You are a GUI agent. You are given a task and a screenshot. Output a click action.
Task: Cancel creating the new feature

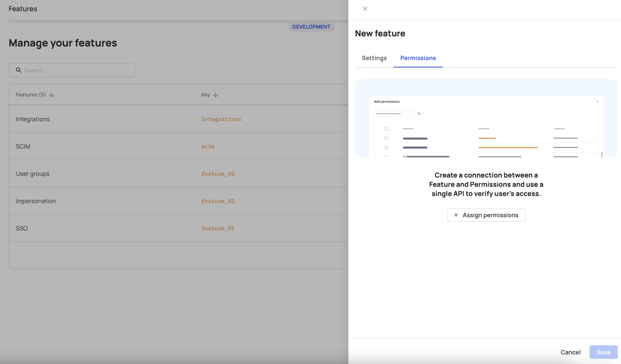click(x=570, y=352)
